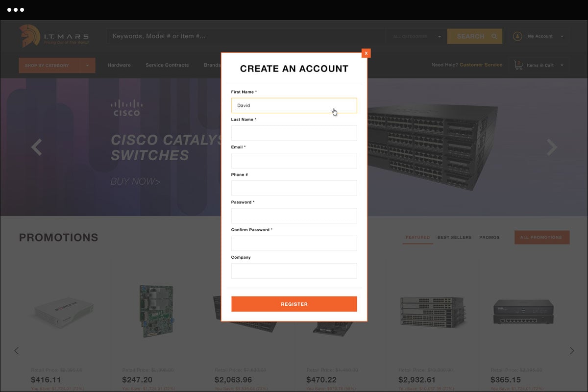Focus the Email input field
This screenshot has height=392, width=588.
(294, 161)
